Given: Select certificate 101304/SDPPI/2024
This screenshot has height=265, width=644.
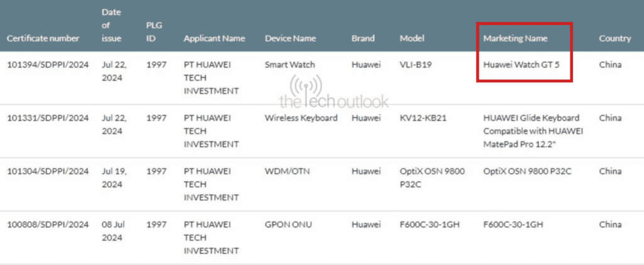Looking at the screenshot, I should pyautogui.click(x=48, y=171).
